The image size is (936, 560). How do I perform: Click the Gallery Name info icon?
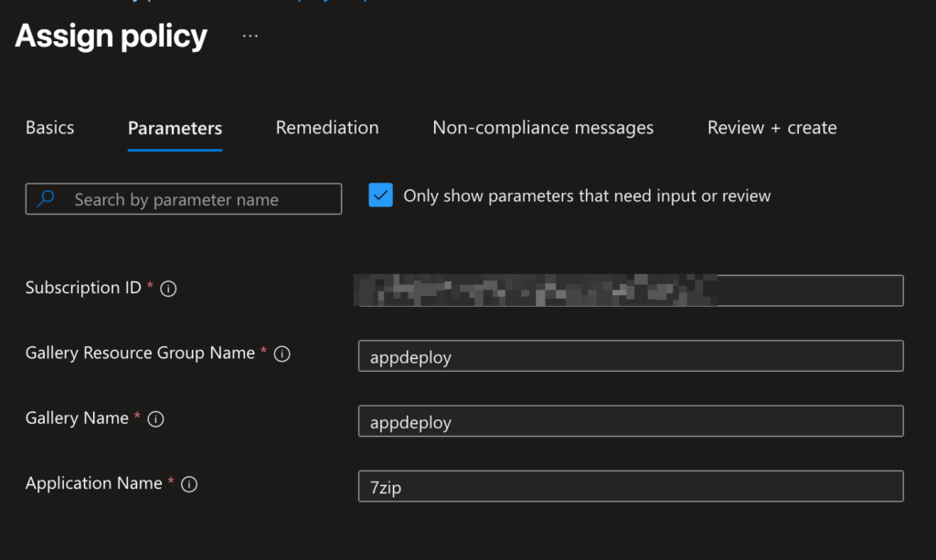(x=155, y=419)
